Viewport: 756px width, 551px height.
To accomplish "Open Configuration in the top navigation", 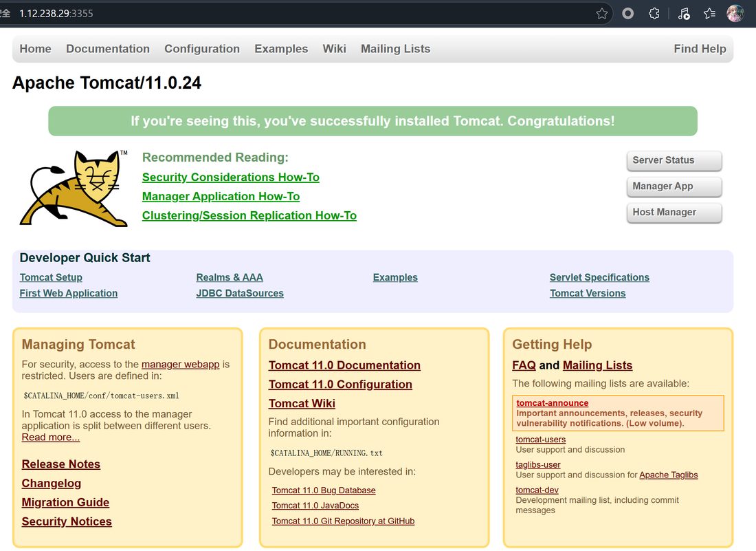I will coord(202,49).
